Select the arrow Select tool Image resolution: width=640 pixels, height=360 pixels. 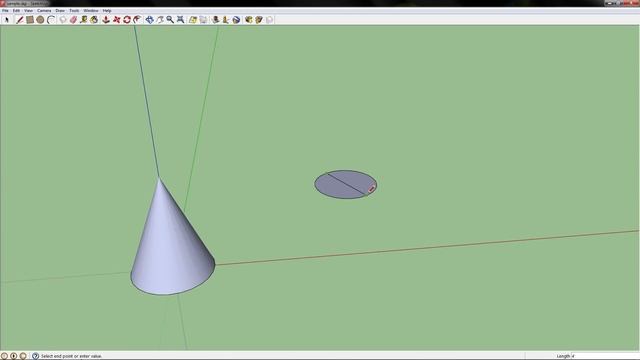point(6,20)
